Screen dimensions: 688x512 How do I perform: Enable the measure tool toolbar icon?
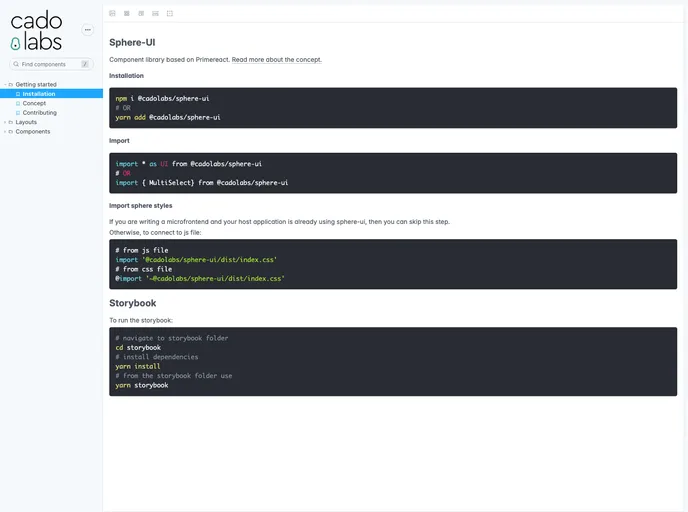click(155, 14)
